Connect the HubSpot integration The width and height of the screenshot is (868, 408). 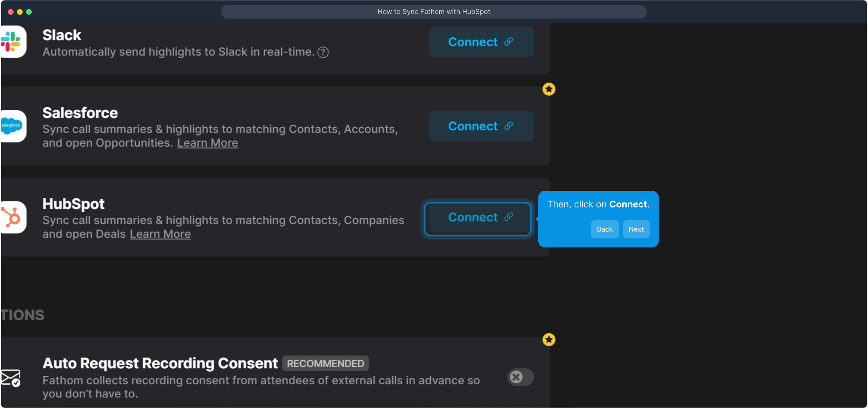tap(478, 219)
